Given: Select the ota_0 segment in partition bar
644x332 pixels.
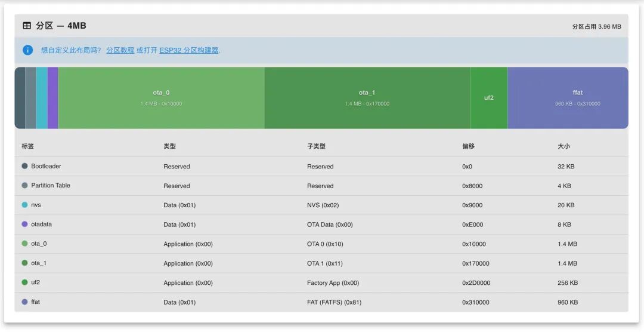Looking at the screenshot, I should (161, 98).
